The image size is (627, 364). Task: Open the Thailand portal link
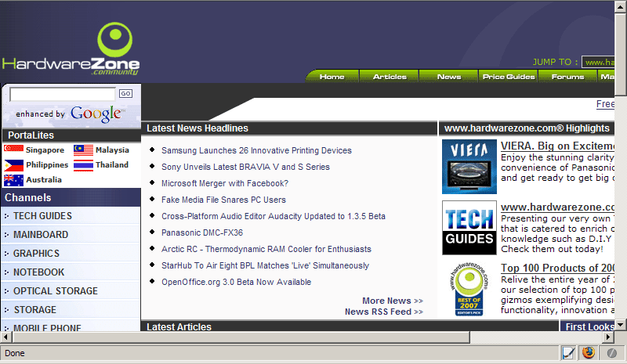(112, 164)
